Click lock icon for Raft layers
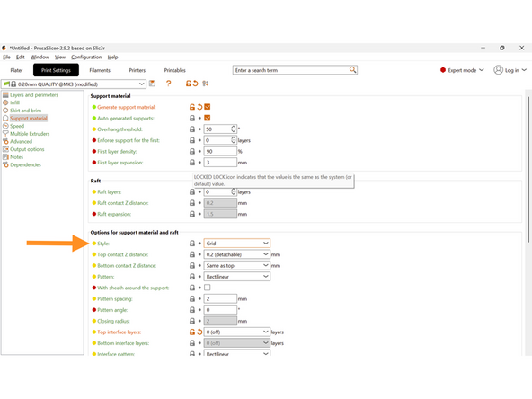 (x=192, y=192)
